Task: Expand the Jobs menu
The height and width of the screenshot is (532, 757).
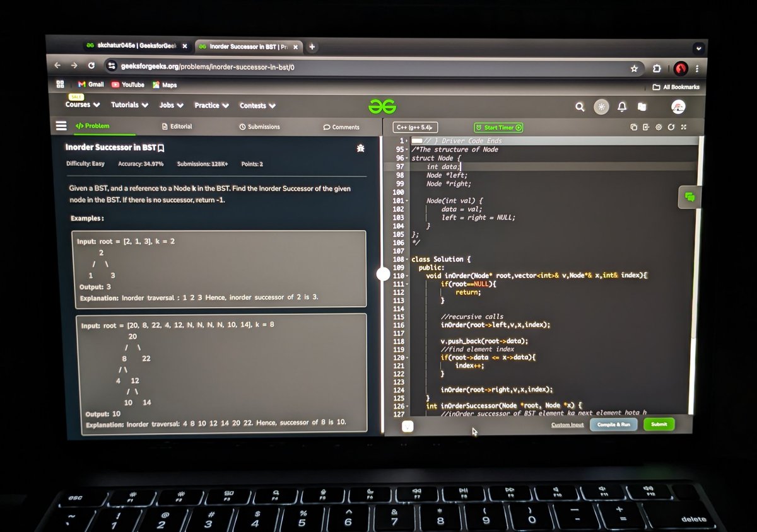Action: (171, 105)
